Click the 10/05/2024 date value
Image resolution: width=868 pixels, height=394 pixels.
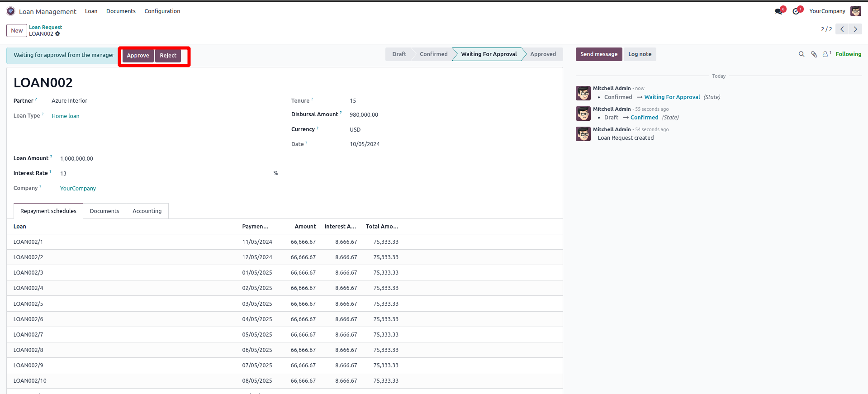click(x=365, y=144)
